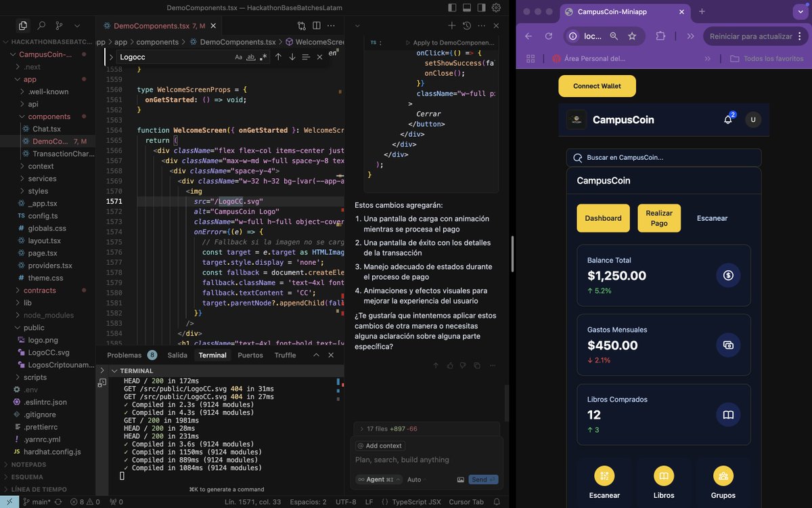Image resolution: width=812 pixels, height=508 pixels.
Task: Split the editor to the right
Action: tap(317, 26)
